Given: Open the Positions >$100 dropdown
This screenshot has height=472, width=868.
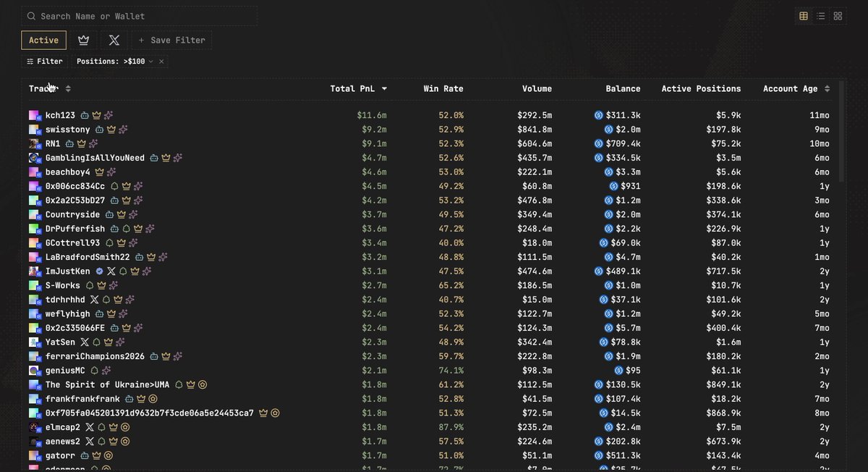Looking at the screenshot, I should point(115,62).
